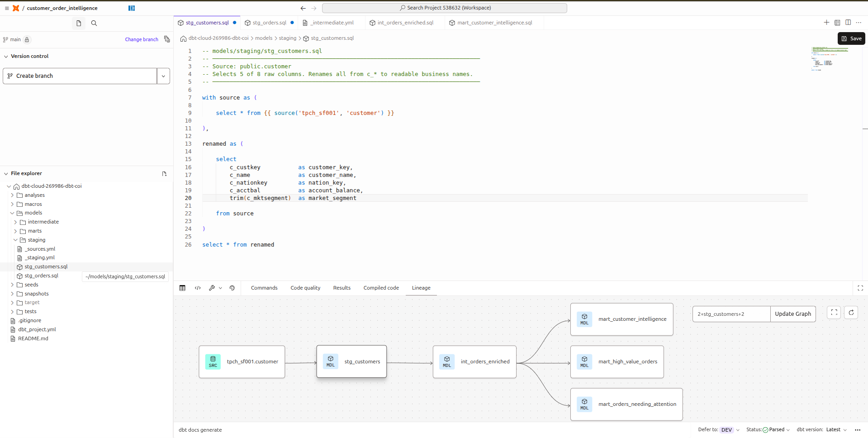Expand the macros folder
Image resolution: width=868 pixels, height=438 pixels.
(x=12, y=205)
